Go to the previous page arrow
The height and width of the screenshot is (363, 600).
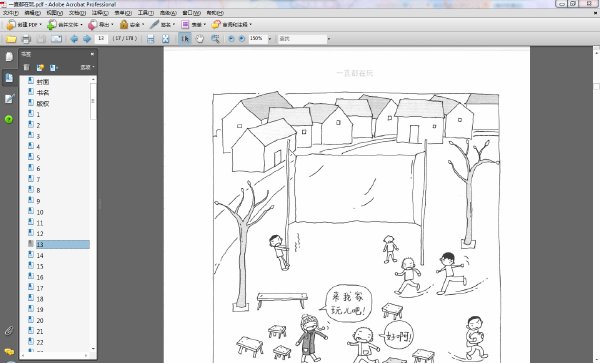coord(74,39)
